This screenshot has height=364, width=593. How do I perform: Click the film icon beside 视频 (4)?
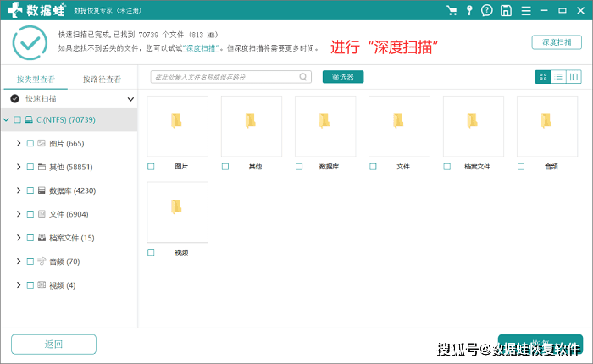pyautogui.click(x=42, y=285)
